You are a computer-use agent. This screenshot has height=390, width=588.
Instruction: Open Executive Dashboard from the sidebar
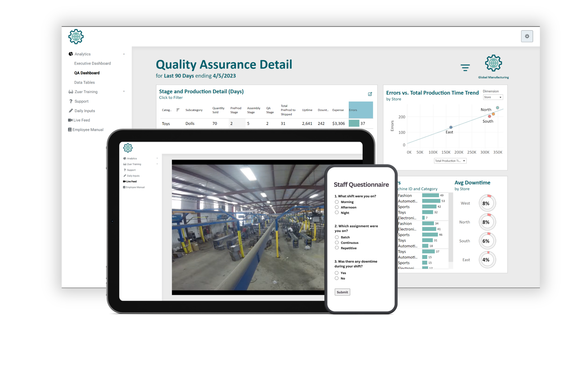[x=92, y=63]
